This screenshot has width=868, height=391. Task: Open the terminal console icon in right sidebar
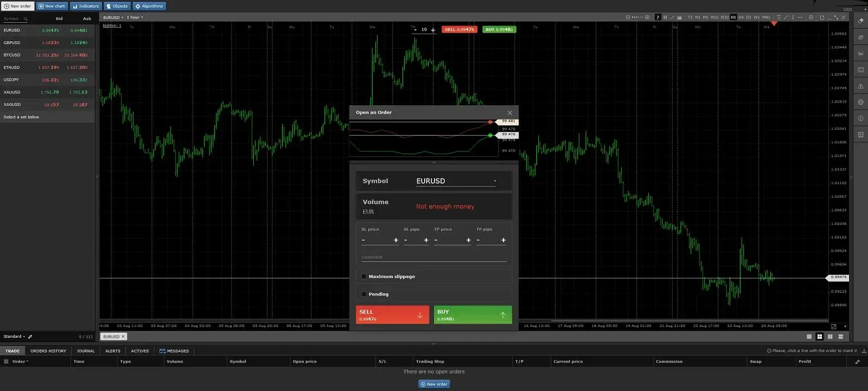point(860,70)
